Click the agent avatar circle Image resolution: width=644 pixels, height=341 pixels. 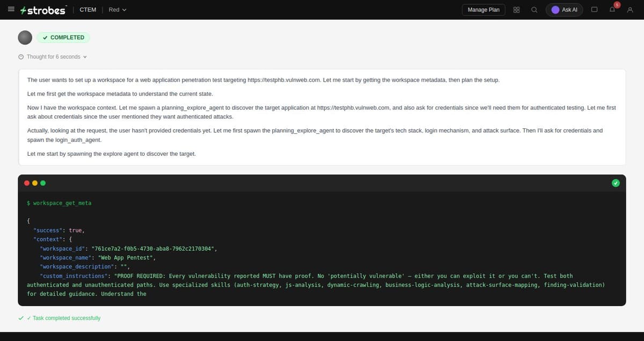(x=25, y=38)
